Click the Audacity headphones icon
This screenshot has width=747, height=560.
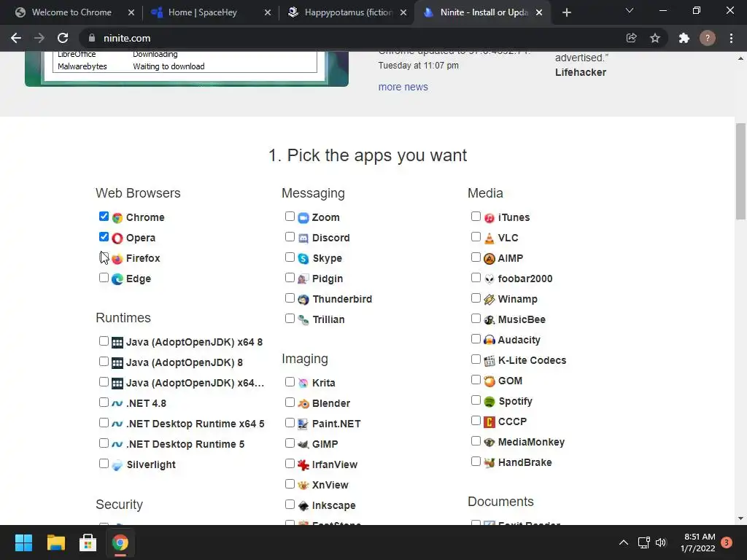pyautogui.click(x=489, y=340)
